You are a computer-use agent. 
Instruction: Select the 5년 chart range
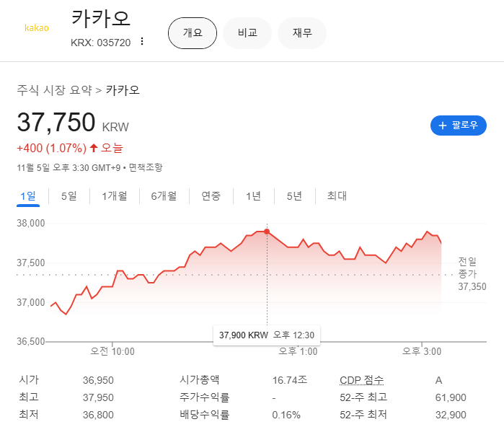point(294,195)
